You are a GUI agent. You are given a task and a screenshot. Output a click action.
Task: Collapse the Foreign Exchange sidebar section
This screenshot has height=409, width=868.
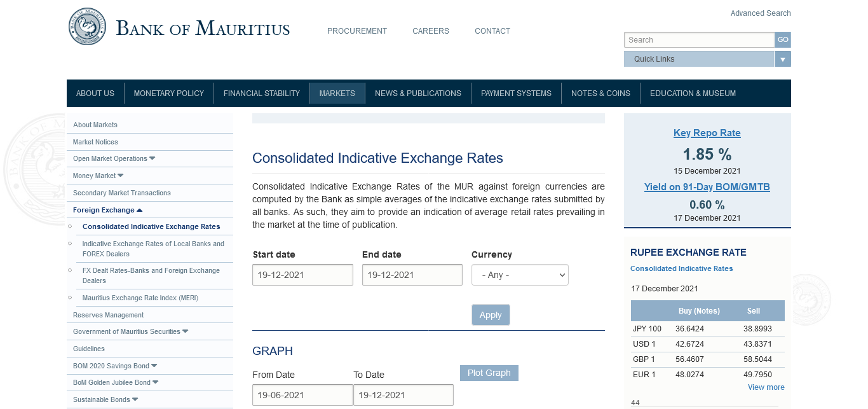pyautogui.click(x=139, y=210)
